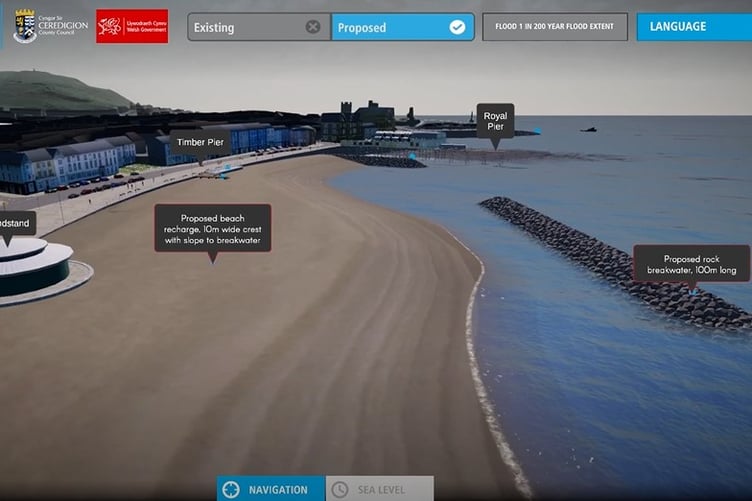Select the Royal Pier callout
This screenshot has height=501, width=752.
pyautogui.click(x=495, y=122)
